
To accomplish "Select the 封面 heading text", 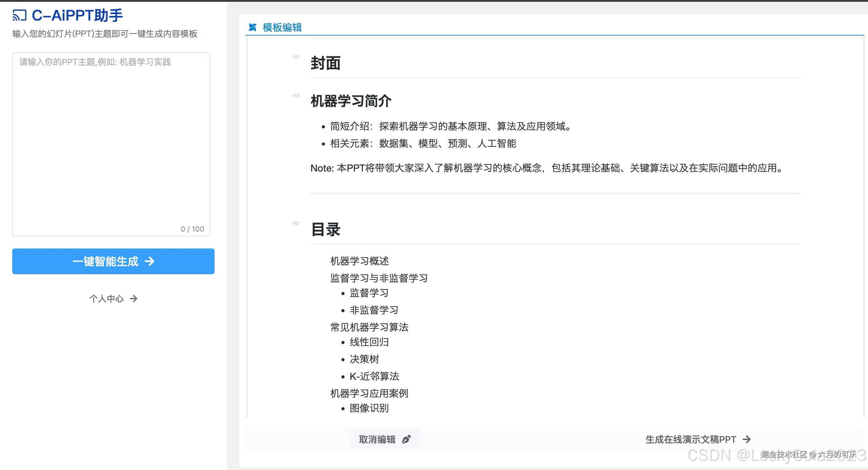I will pyautogui.click(x=325, y=63).
